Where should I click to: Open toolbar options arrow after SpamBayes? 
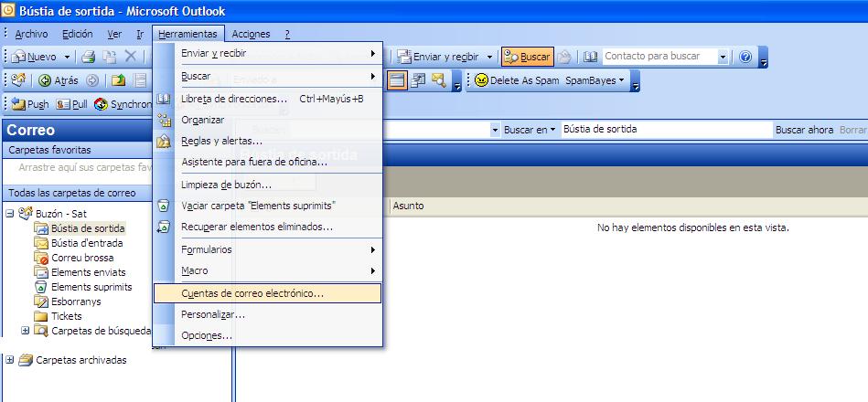pyautogui.click(x=636, y=80)
